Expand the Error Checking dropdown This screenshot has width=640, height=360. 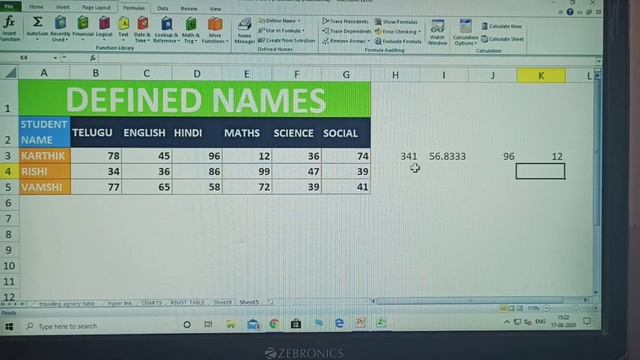[419, 31]
